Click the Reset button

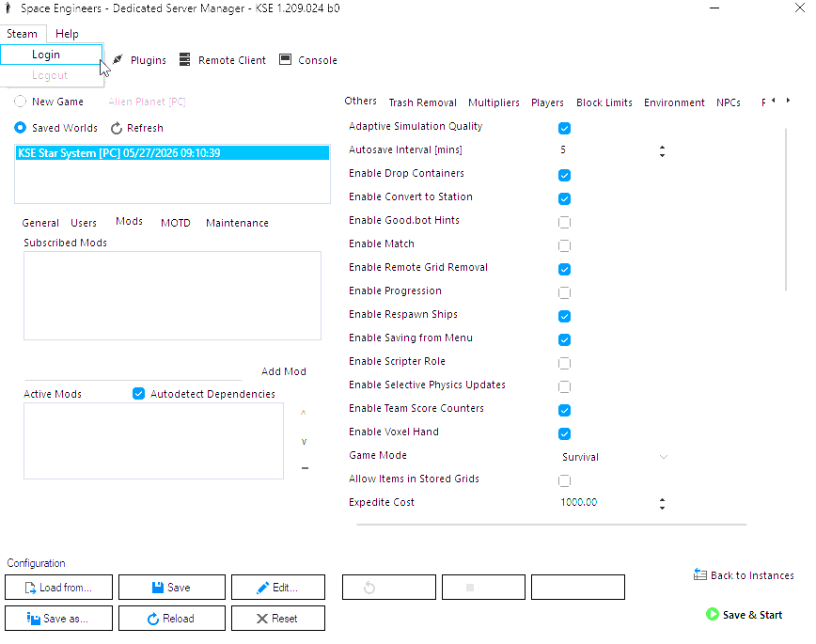(x=278, y=618)
